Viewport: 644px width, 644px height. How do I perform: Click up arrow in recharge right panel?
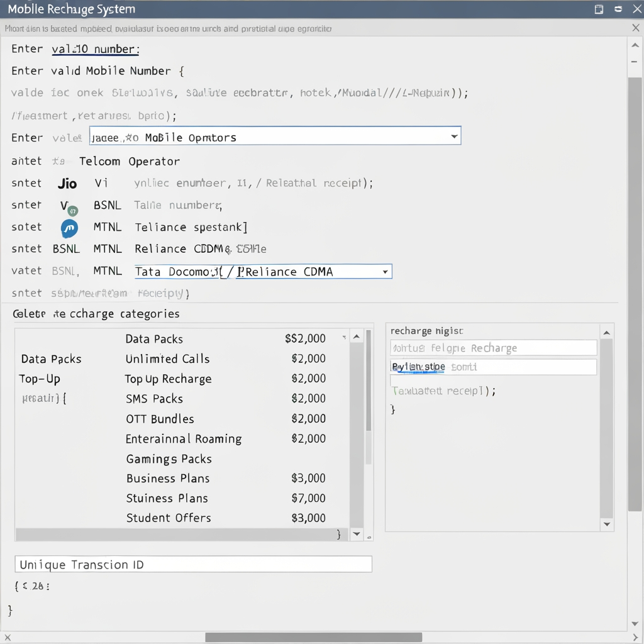(607, 333)
